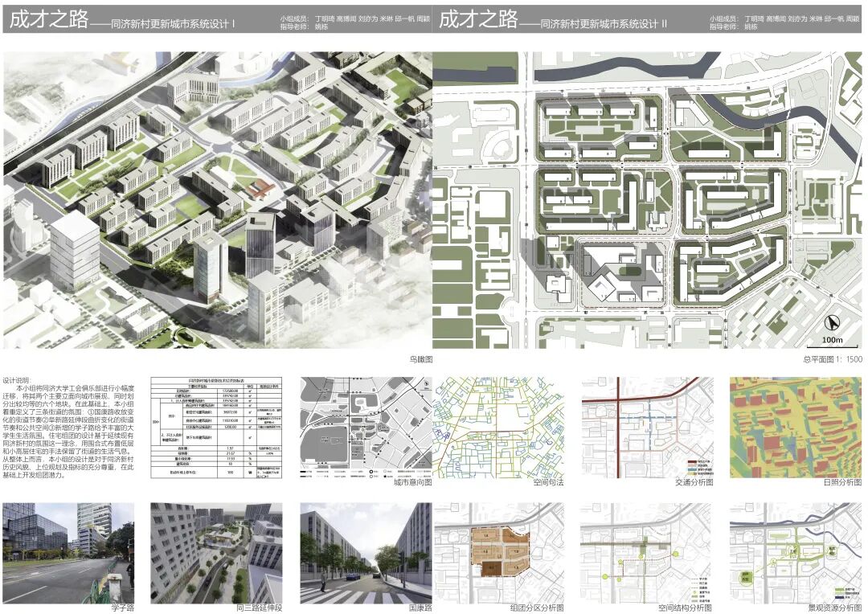
Task: Open the 空间结构分析图 structure diagram
Action: point(647,553)
